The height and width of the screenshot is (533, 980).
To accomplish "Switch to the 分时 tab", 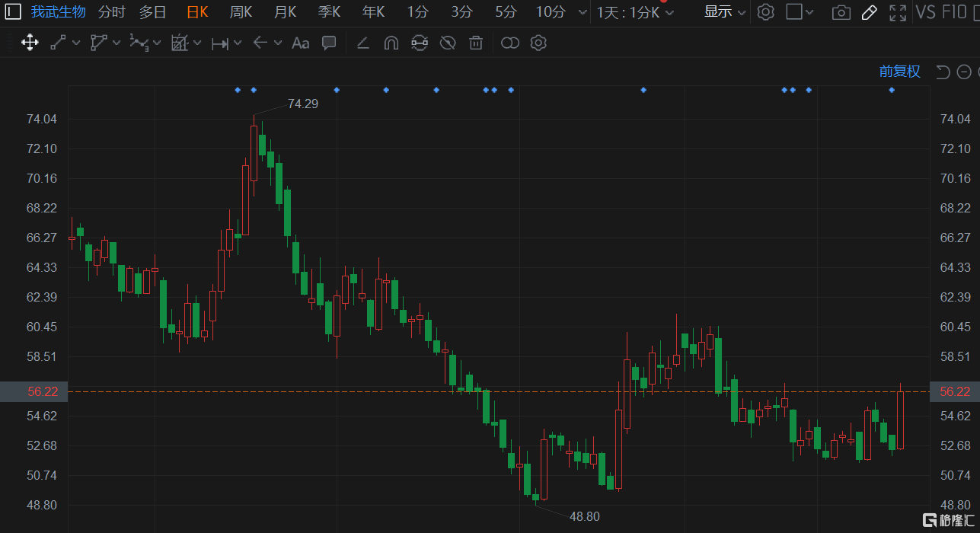I will click(x=111, y=12).
